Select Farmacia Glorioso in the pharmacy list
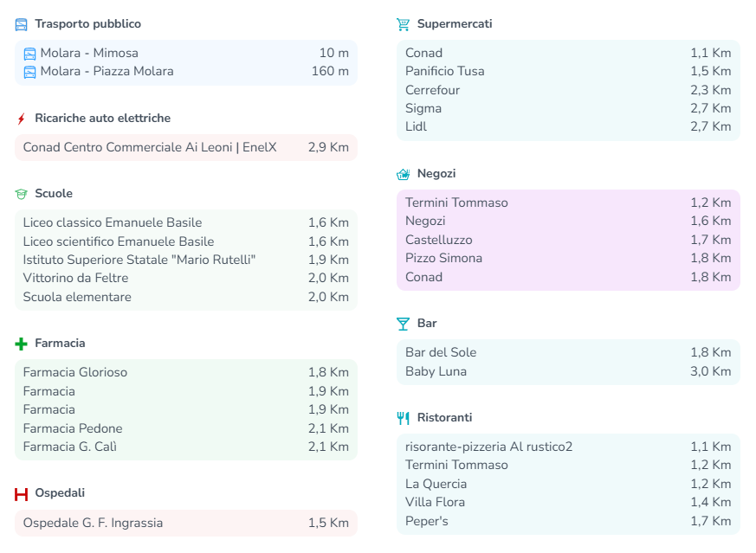The width and height of the screenshot is (756, 553). 75,372
